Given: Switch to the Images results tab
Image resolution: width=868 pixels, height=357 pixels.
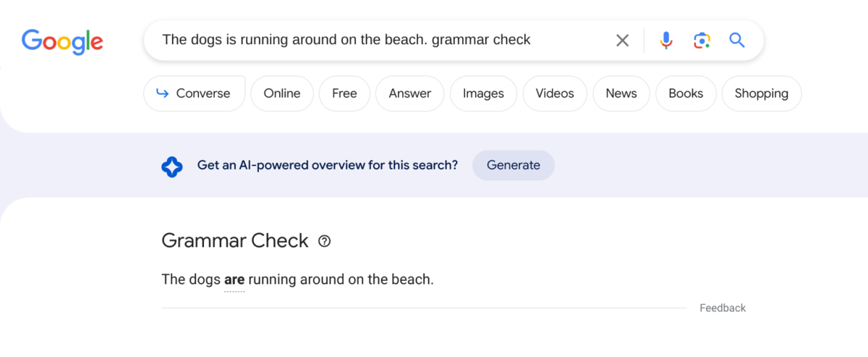Looking at the screenshot, I should pyautogui.click(x=483, y=93).
